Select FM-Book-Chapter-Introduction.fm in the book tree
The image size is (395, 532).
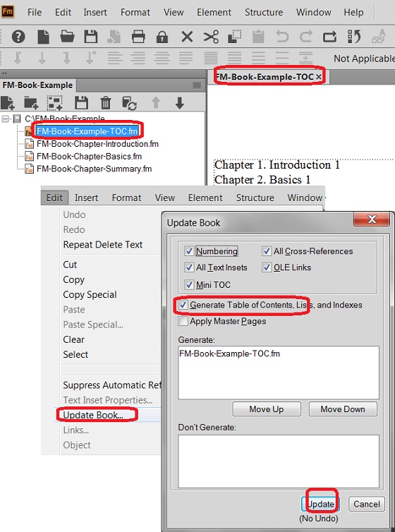pos(97,144)
